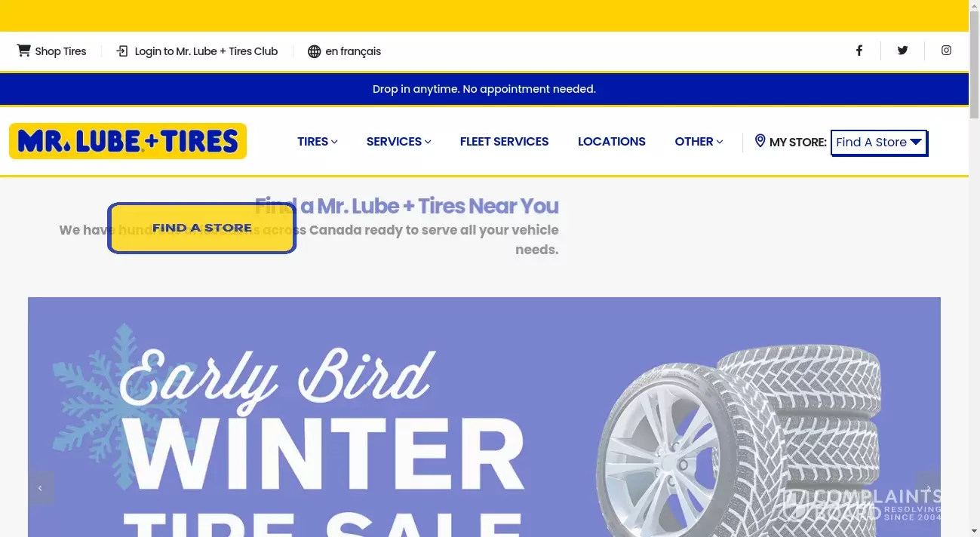The height and width of the screenshot is (537, 980).
Task: Go to Fleet Services page
Action: click(504, 142)
